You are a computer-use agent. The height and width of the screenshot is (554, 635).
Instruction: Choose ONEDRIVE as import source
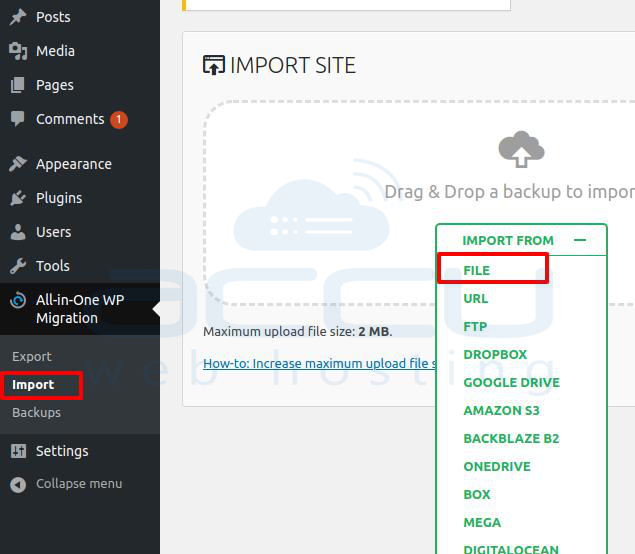[x=497, y=466]
